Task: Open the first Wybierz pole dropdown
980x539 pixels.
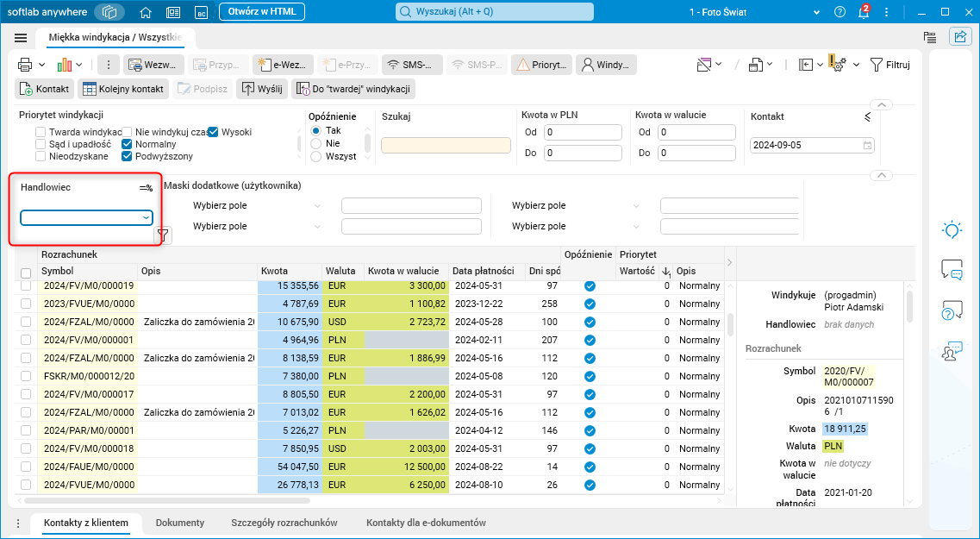Action: pyautogui.click(x=257, y=205)
